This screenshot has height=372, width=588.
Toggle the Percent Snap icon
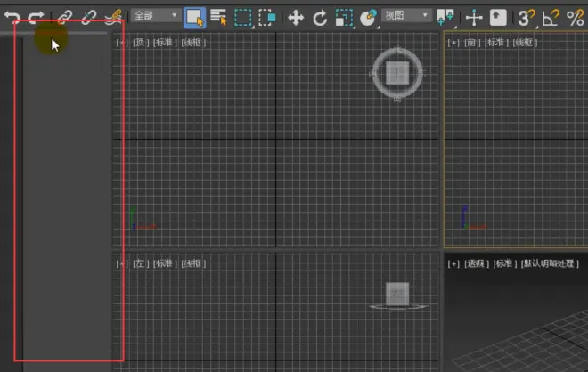[x=575, y=18]
